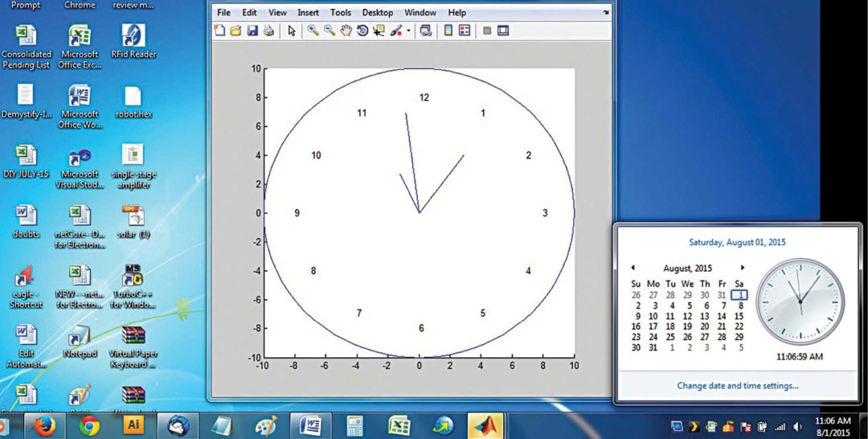Viewport: 868px width, 439px height.
Task: Select the Zoom Out magnifier tool
Action: pos(329,31)
